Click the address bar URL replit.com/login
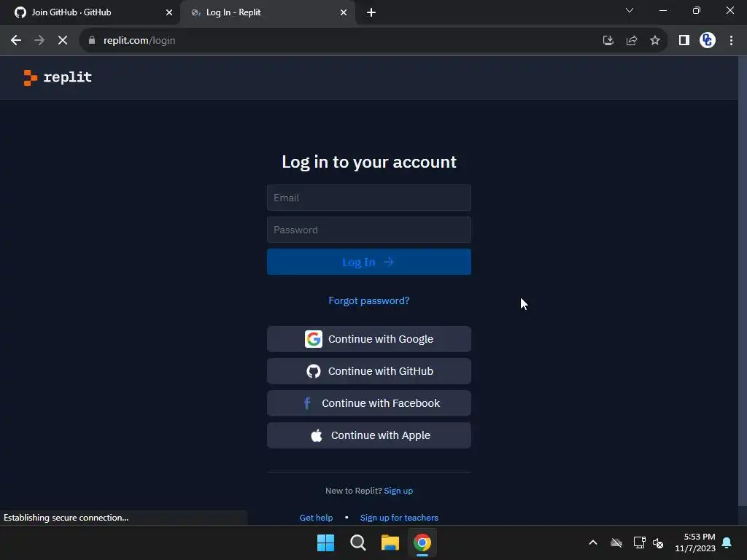Image resolution: width=747 pixels, height=560 pixels. click(x=139, y=41)
